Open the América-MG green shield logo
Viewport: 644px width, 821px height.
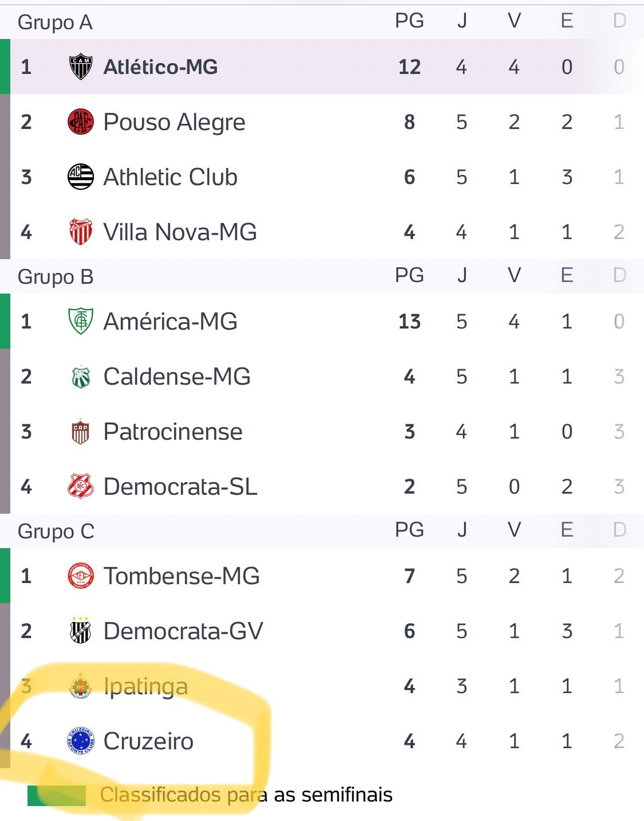(80, 321)
